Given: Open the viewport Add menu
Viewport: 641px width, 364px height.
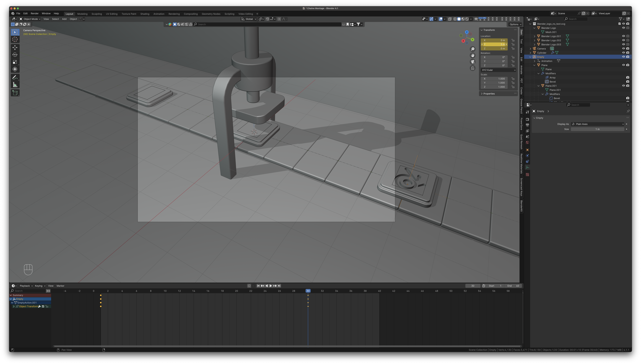Looking at the screenshot, I should click(x=64, y=19).
